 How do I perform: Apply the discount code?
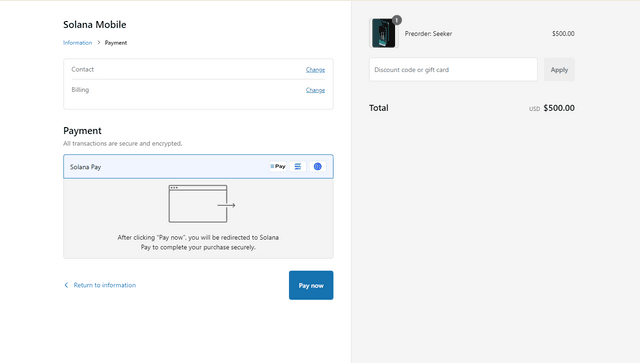(x=559, y=69)
